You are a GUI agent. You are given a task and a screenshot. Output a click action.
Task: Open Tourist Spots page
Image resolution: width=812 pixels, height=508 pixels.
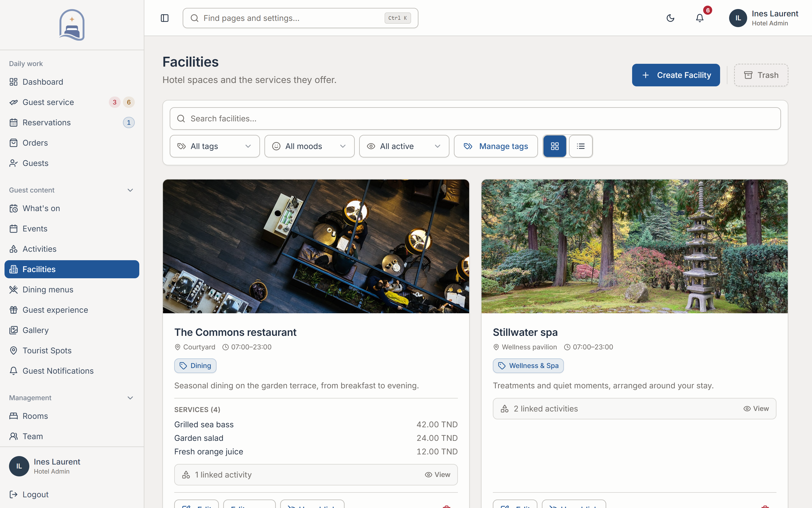point(72,351)
